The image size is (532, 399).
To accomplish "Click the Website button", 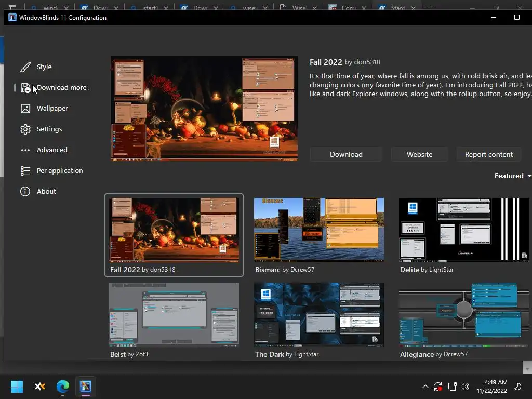I will (x=419, y=154).
